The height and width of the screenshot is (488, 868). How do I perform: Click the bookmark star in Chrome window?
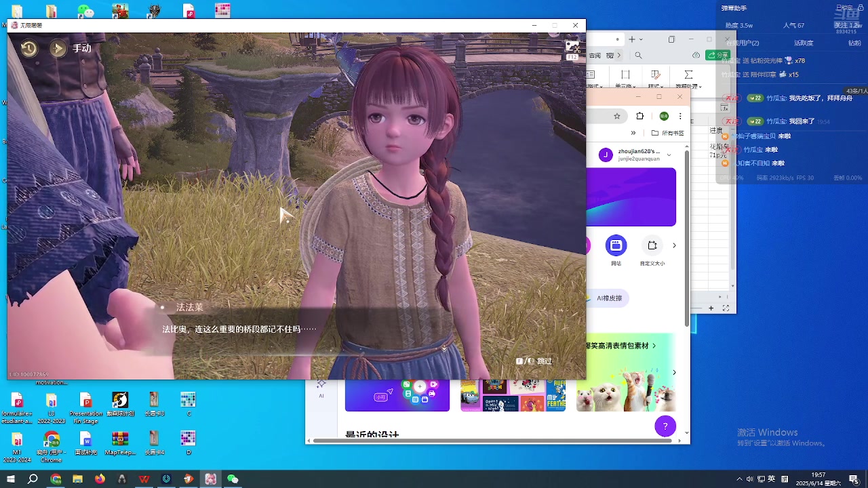(616, 116)
